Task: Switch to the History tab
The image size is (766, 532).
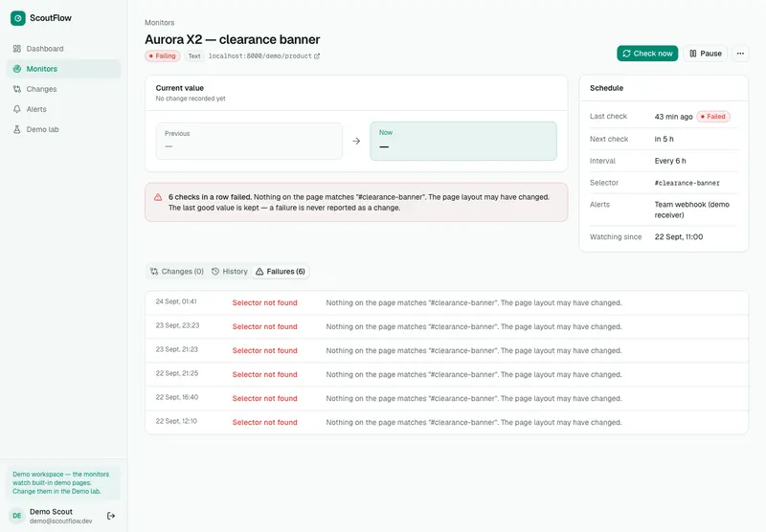Action: tap(230, 272)
